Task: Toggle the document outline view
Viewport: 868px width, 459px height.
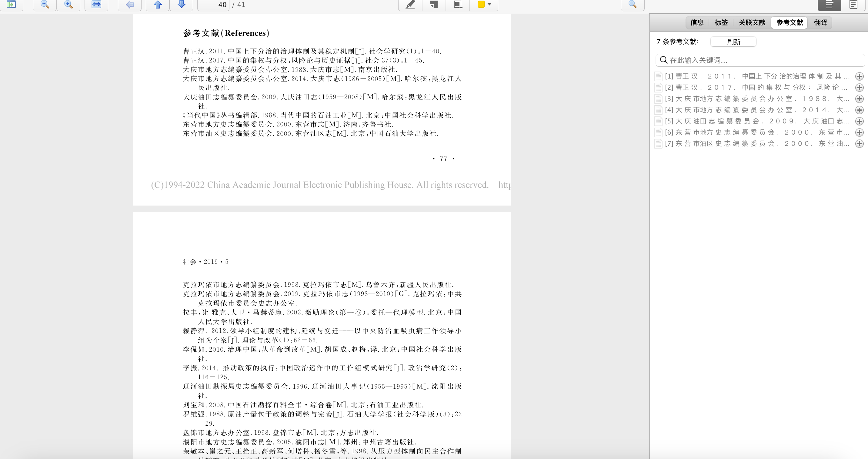Action: 829,5
